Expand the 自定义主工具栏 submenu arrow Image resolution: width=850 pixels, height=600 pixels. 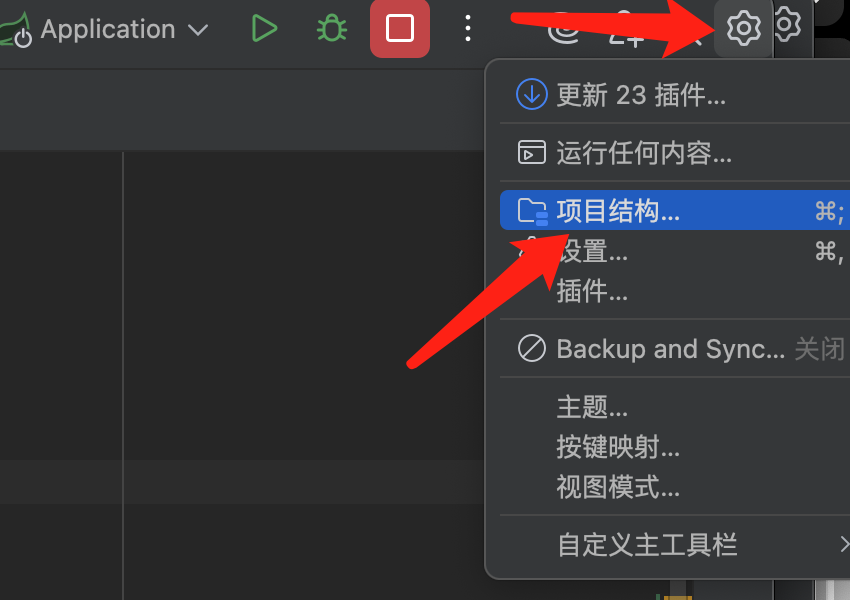point(844,544)
